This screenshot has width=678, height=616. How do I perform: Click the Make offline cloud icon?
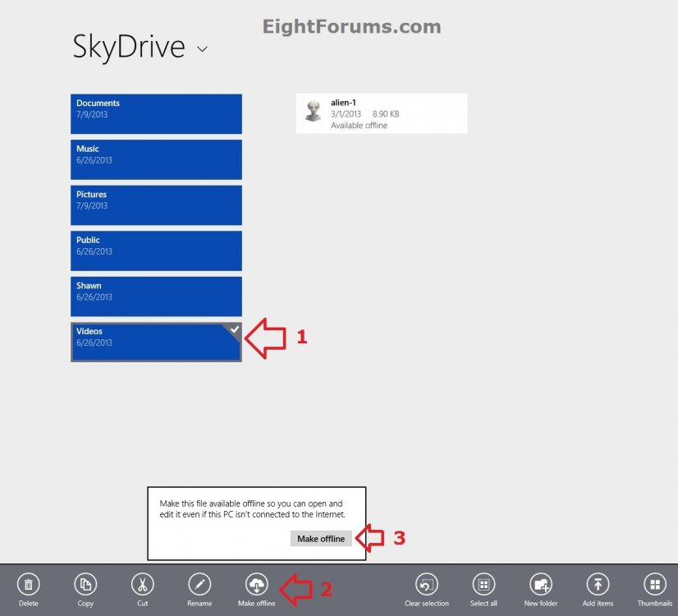256,585
